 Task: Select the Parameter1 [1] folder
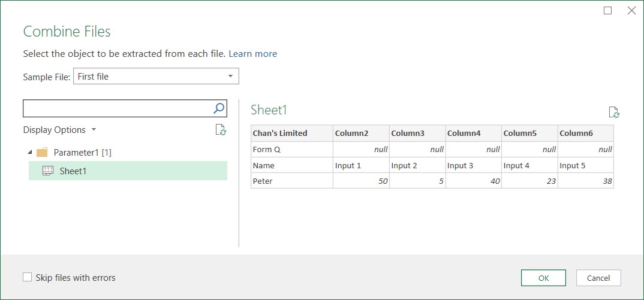click(83, 153)
